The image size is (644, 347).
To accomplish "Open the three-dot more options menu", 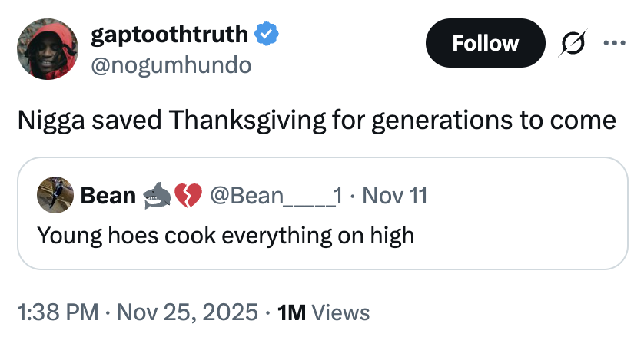I will pos(612,43).
